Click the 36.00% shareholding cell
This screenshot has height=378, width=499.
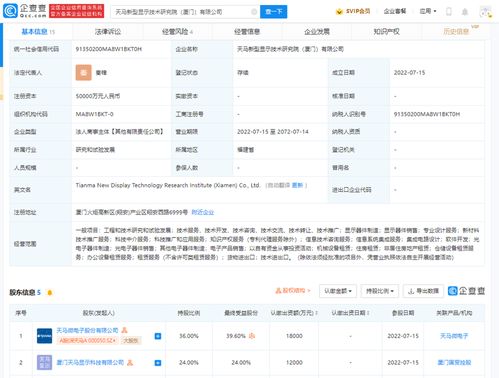[x=189, y=336]
